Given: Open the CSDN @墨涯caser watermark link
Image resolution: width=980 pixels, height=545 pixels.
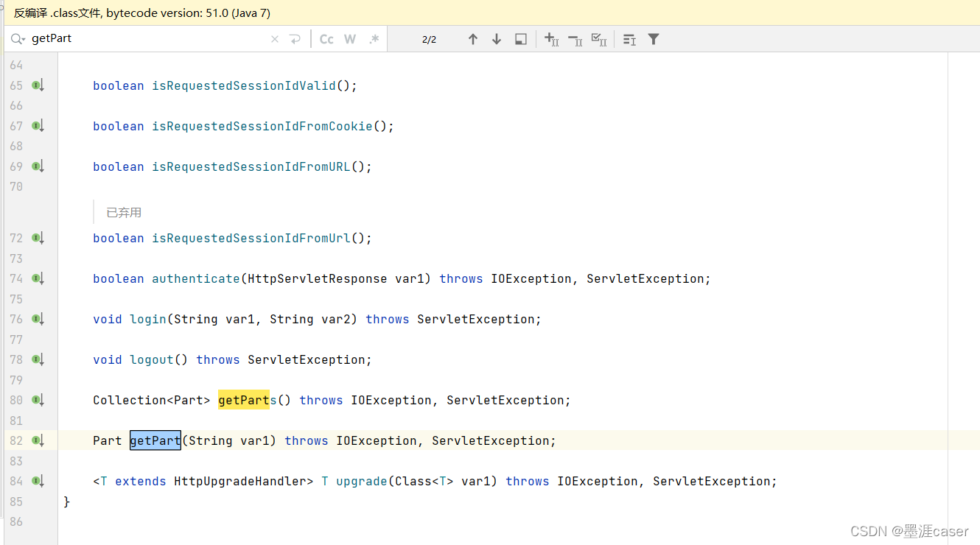Looking at the screenshot, I should 909,530.
